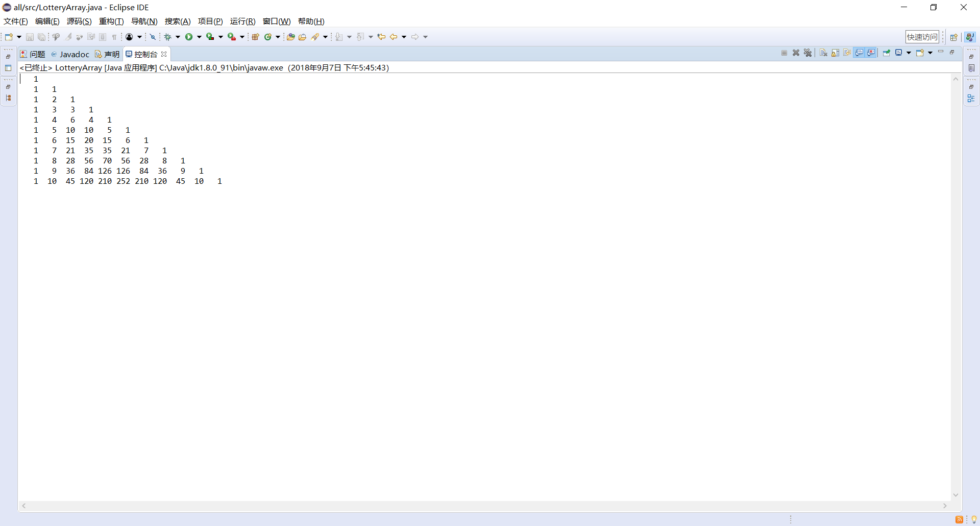Click the Open Task folder icon
This screenshot has width=980, height=526.
303,37
